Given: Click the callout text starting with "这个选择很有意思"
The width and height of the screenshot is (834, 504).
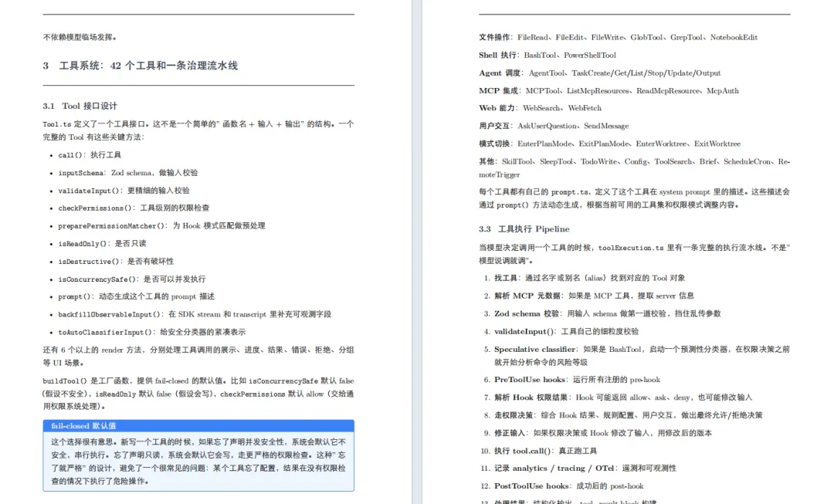Looking at the screenshot, I should click(198, 462).
